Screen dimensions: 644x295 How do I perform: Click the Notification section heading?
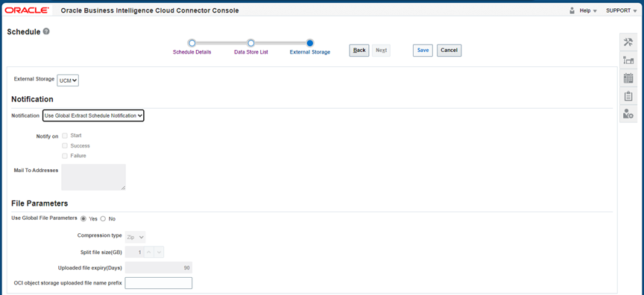pyautogui.click(x=32, y=99)
